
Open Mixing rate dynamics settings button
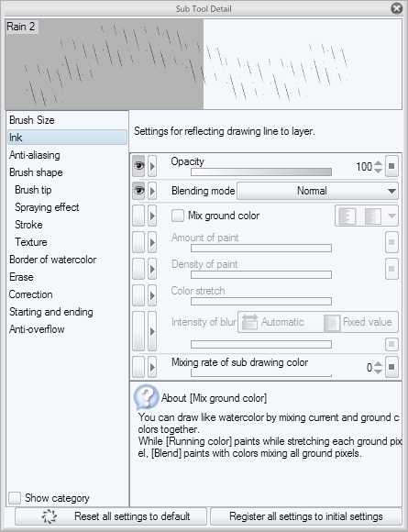tap(391, 367)
